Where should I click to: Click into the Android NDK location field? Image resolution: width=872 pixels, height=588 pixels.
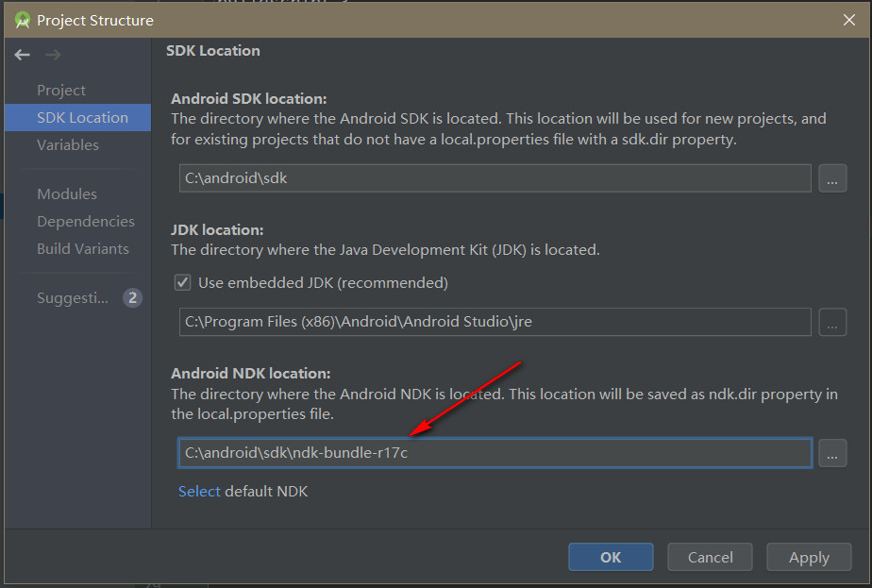(x=495, y=453)
